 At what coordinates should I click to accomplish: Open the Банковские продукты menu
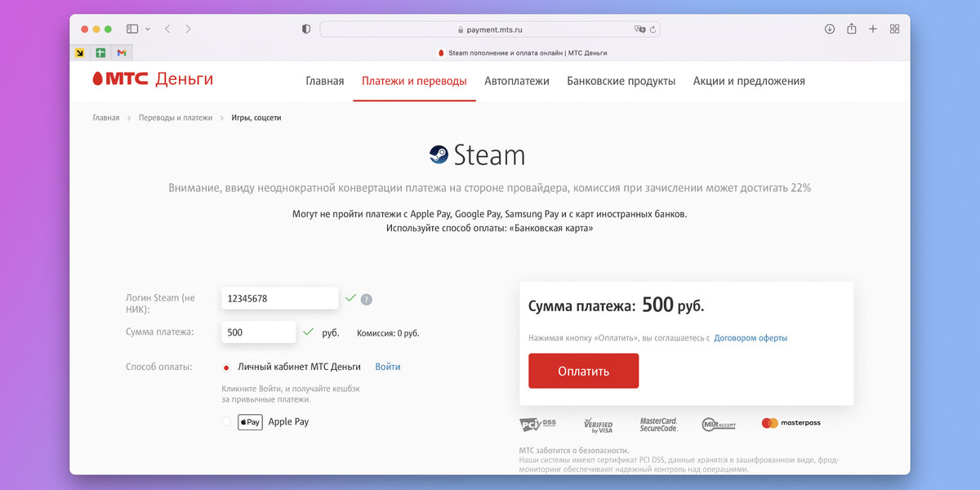[621, 82]
